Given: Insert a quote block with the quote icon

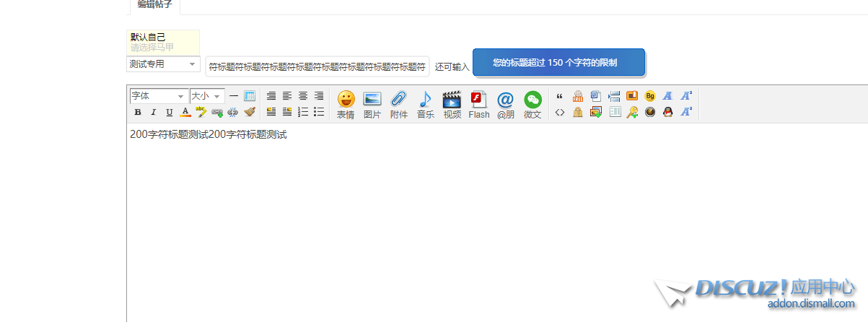Looking at the screenshot, I should (559, 96).
